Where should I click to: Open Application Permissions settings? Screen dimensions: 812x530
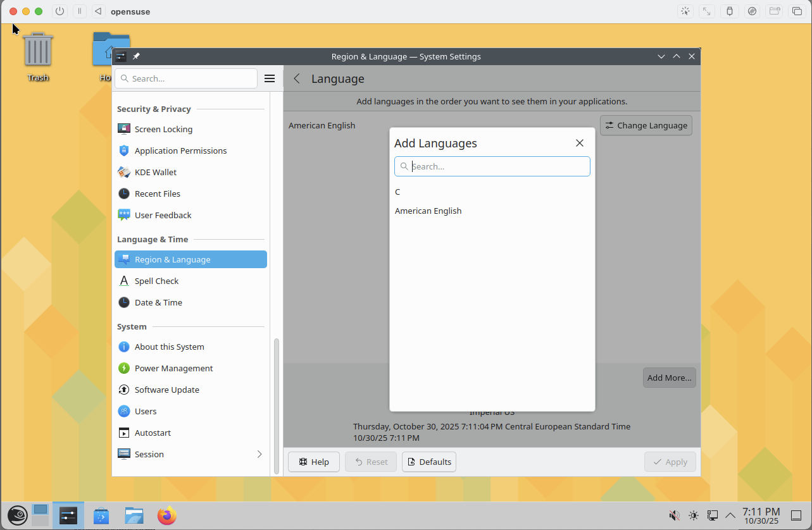click(x=180, y=151)
